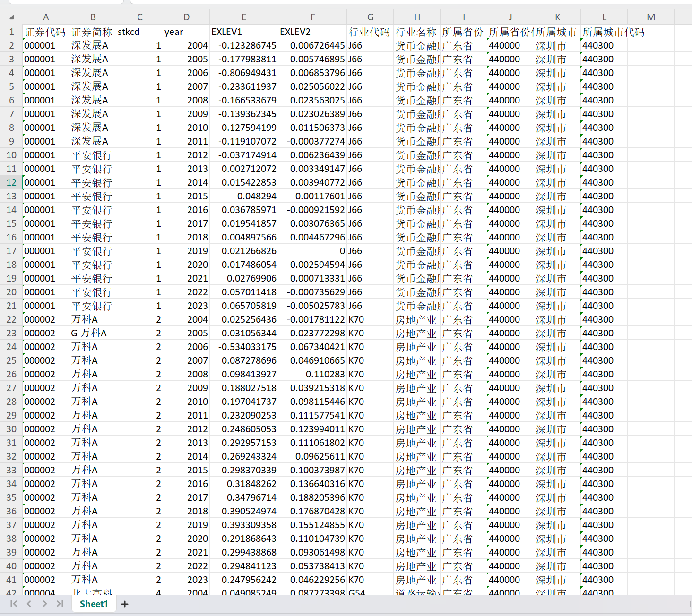
Task: Select row 12 header
Action: coord(11,182)
